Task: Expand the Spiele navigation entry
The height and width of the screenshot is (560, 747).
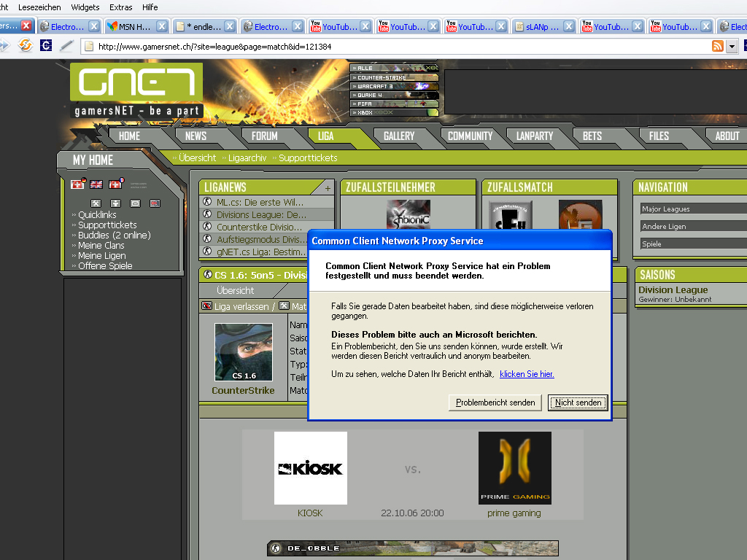Action: pyautogui.click(x=694, y=244)
